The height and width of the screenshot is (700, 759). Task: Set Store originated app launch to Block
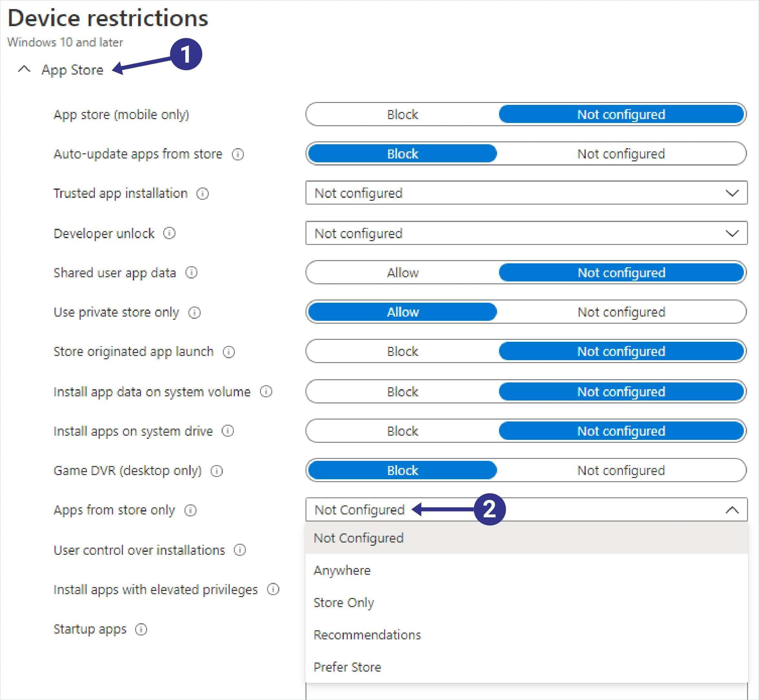pos(403,351)
